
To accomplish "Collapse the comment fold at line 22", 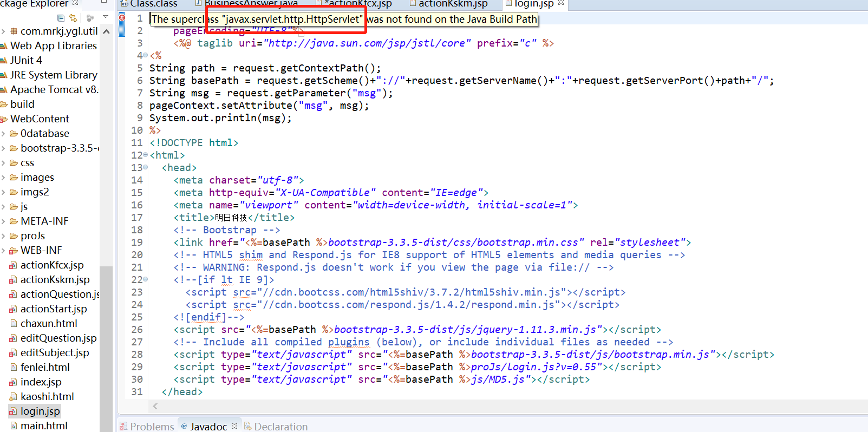I will (146, 279).
